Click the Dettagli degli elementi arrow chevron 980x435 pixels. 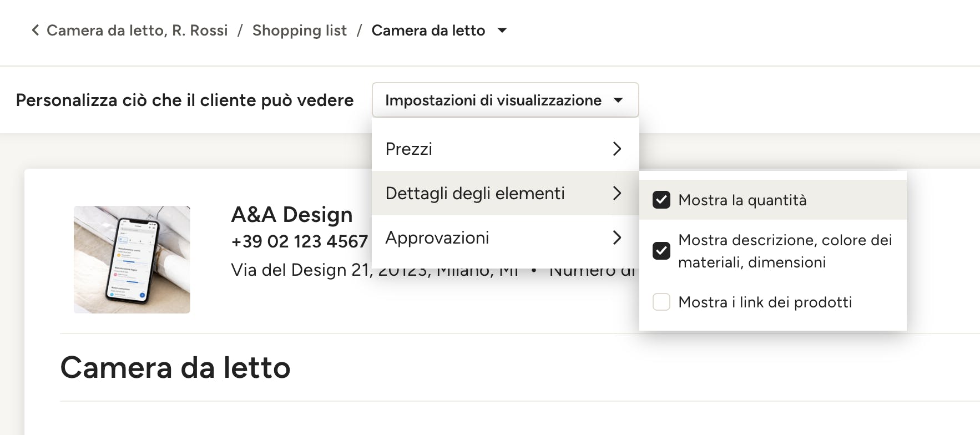point(617,193)
